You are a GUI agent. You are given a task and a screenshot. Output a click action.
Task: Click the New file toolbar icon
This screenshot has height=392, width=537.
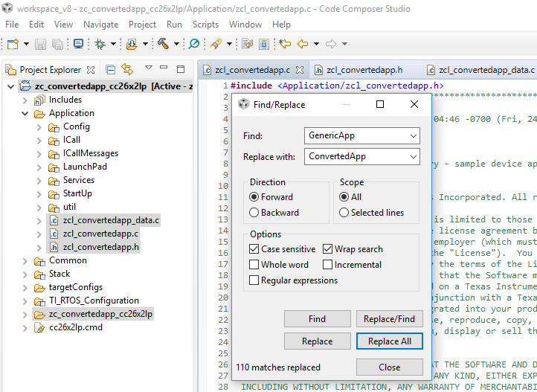pyautogui.click(x=13, y=44)
